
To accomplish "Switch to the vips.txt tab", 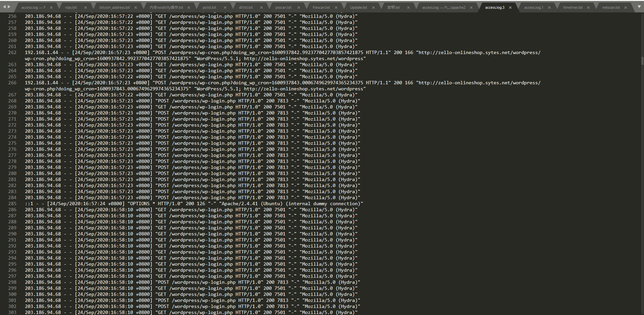I will coord(71,7).
